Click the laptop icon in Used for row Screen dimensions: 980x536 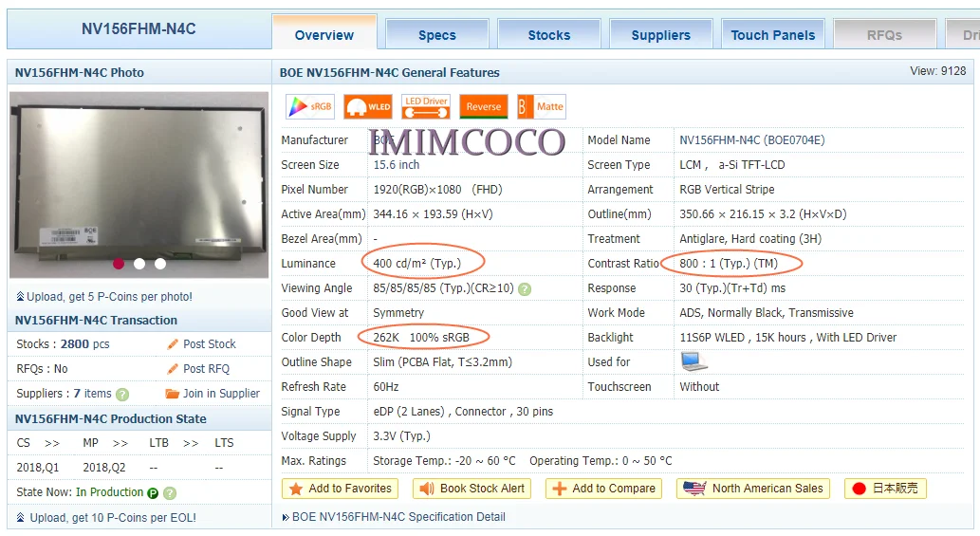coord(693,361)
